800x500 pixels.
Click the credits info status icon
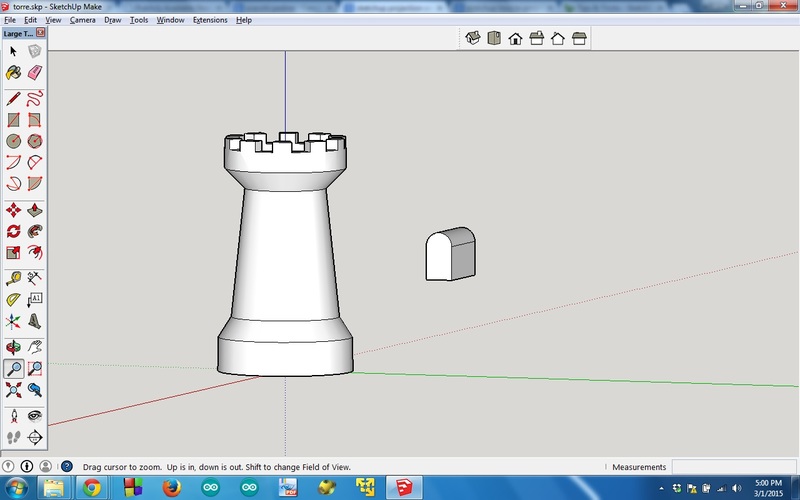[27, 466]
